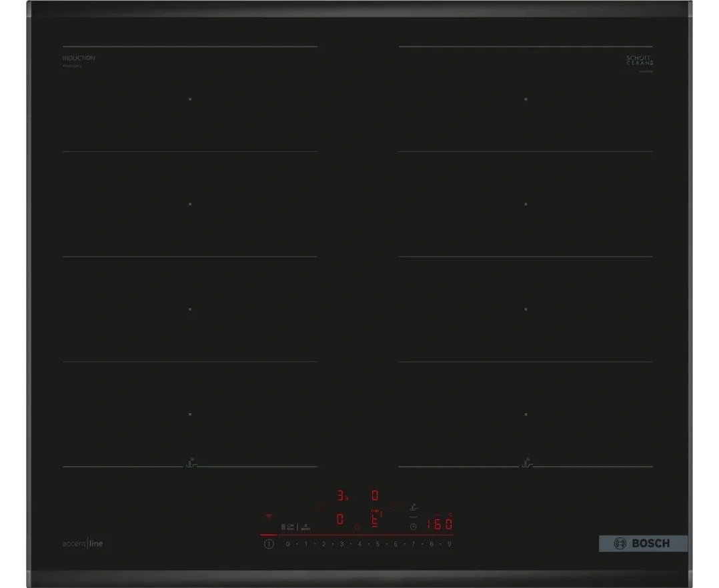Tap the frying sensor symbol on right flex zone
The width and height of the screenshot is (719, 588).
pyautogui.click(x=527, y=462)
